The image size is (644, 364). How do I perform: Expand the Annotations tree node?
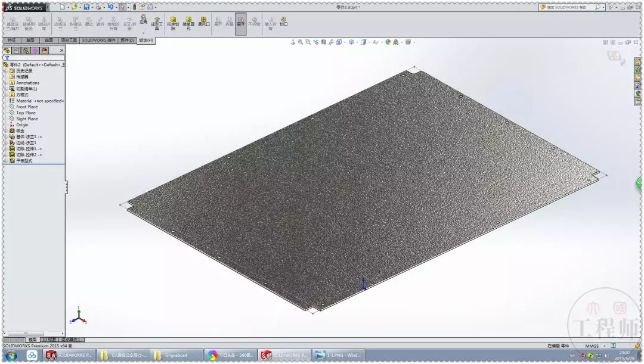pos(6,82)
